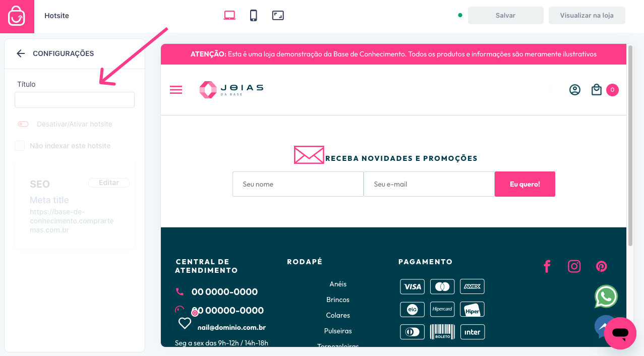Screen dimensions: 644x356
Task: Open the store hamburger menu
Action: coord(176,90)
